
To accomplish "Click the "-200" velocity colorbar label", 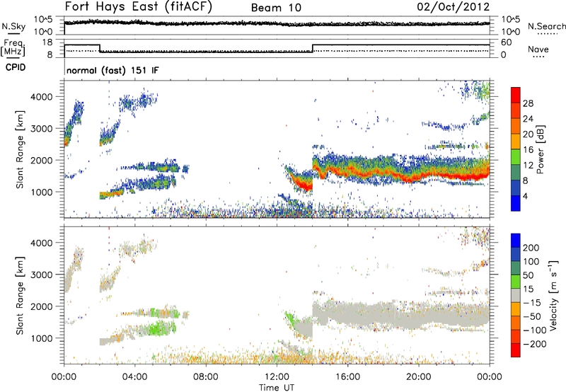I will tap(535, 344).
